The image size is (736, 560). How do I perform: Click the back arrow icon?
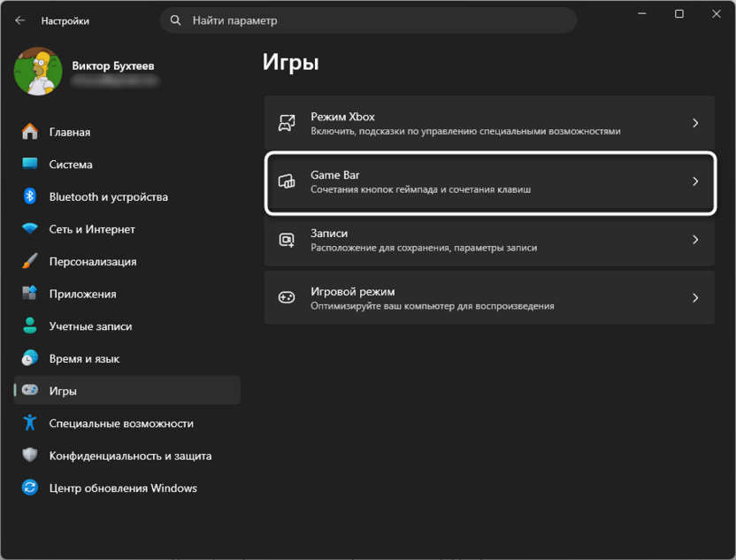[x=19, y=20]
